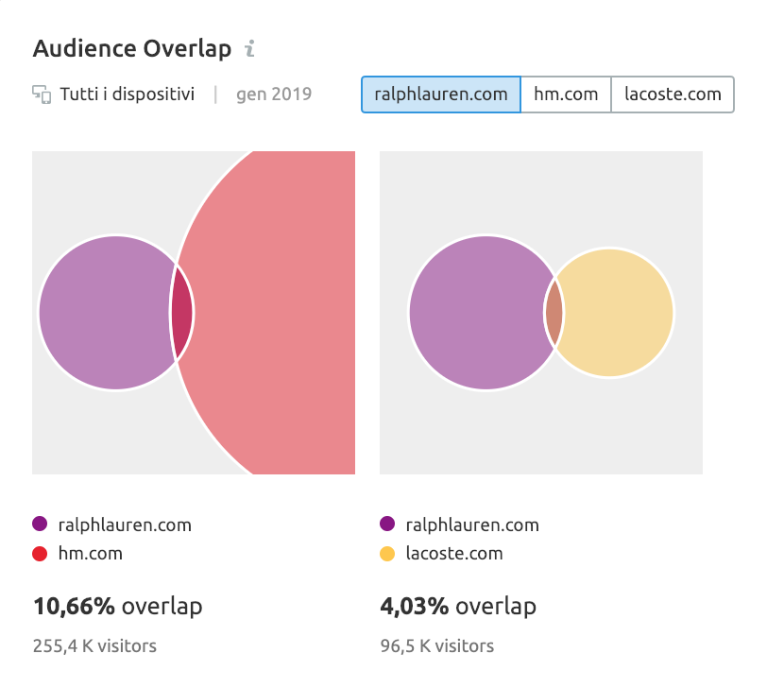Click the ralphlauren and hm overlap area
Screen dimensions: 784x688
[182, 312]
